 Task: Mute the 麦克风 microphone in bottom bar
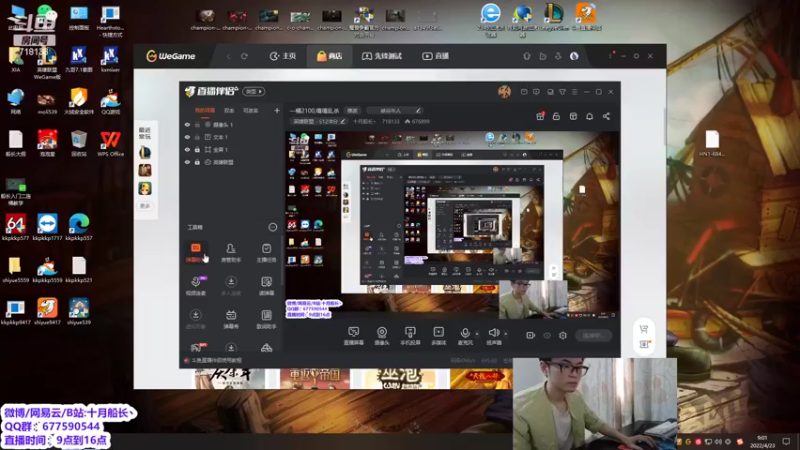point(465,336)
